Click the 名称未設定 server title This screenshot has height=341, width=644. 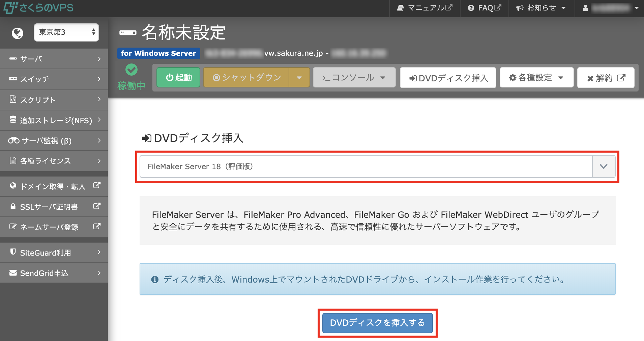pyautogui.click(x=183, y=32)
